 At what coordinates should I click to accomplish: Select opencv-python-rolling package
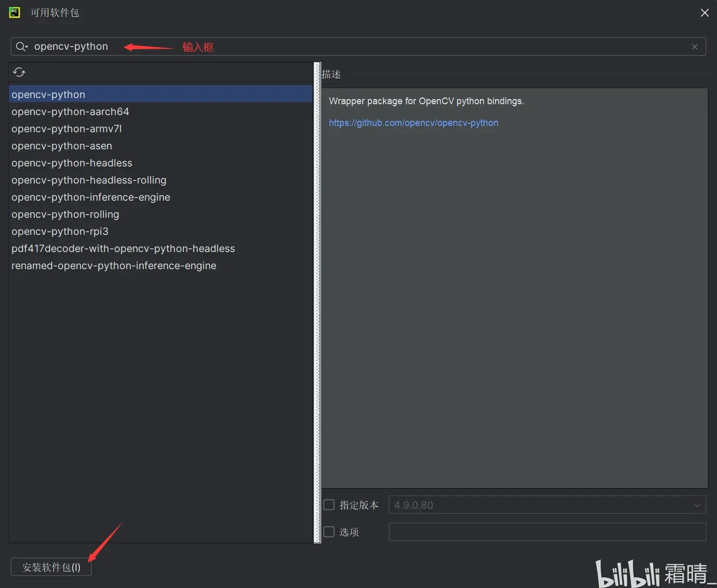(161, 214)
